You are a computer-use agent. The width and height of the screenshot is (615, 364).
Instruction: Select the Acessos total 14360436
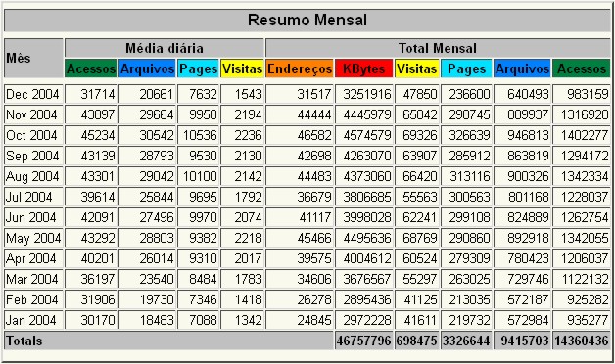tap(582, 341)
